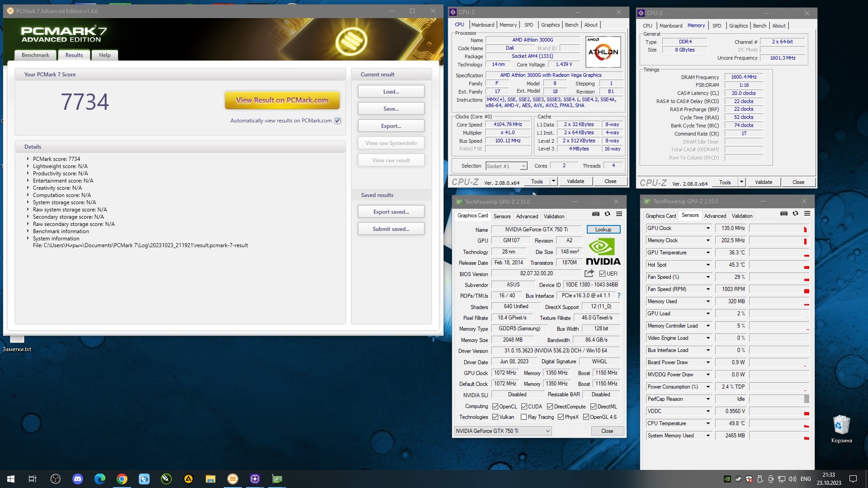Toggle the PhysX checkbox
This screenshot has width=868, height=488.
click(x=561, y=417)
